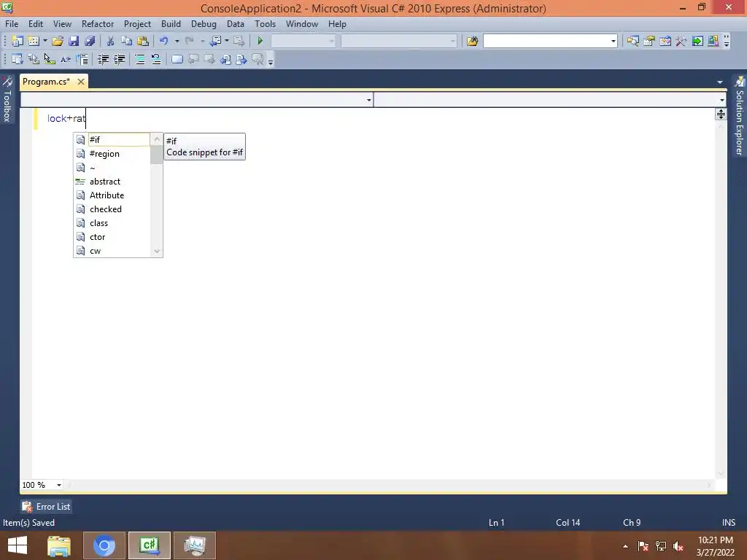Click the Paste clipboard icon
747x560 pixels.
[x=142, y=41]
